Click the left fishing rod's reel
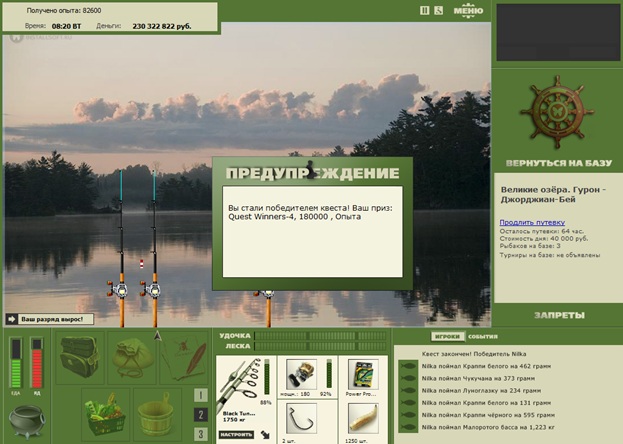Viewport: 623px width, 444px height. (x=118, y=289)
